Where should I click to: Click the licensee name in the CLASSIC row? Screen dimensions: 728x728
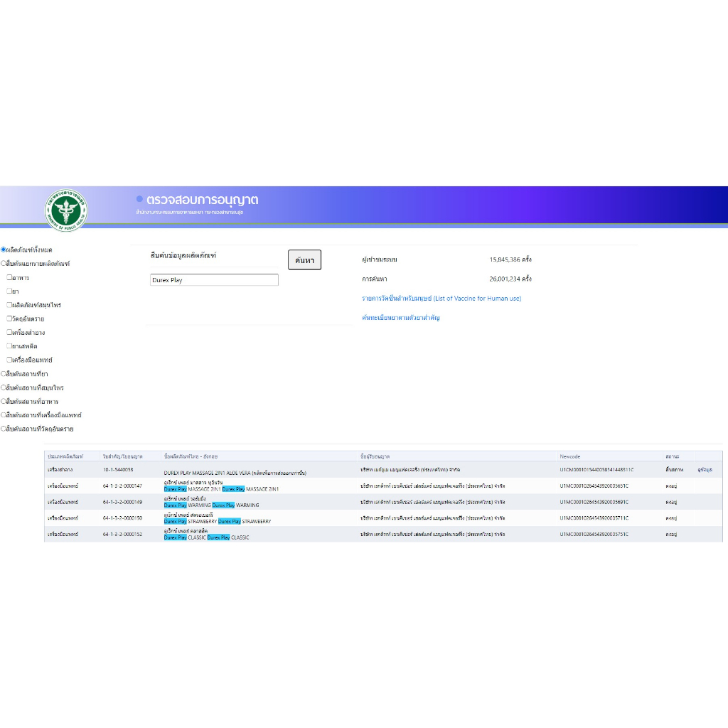coord(433,535)
